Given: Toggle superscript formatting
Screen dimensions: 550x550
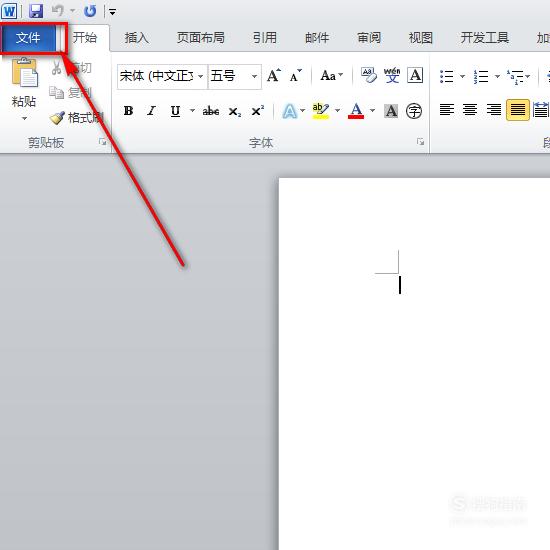Looking at the screenshot, I should 258,111.
